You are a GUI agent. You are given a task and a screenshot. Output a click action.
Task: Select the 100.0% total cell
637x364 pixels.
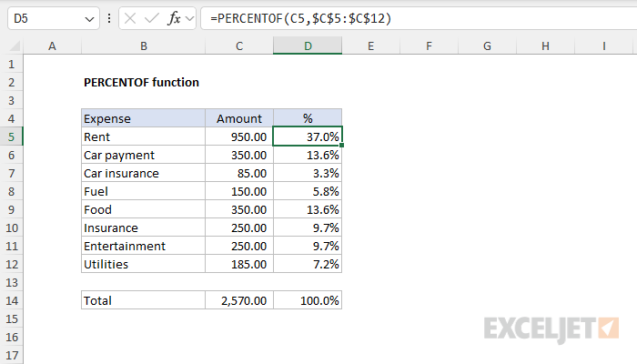click(x=308, y=300)
